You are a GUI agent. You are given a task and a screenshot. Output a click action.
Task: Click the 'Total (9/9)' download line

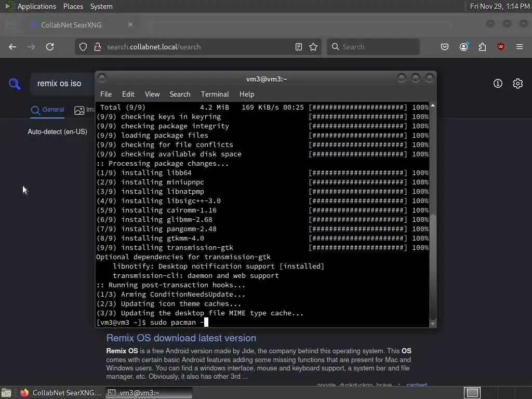[262, 107]
